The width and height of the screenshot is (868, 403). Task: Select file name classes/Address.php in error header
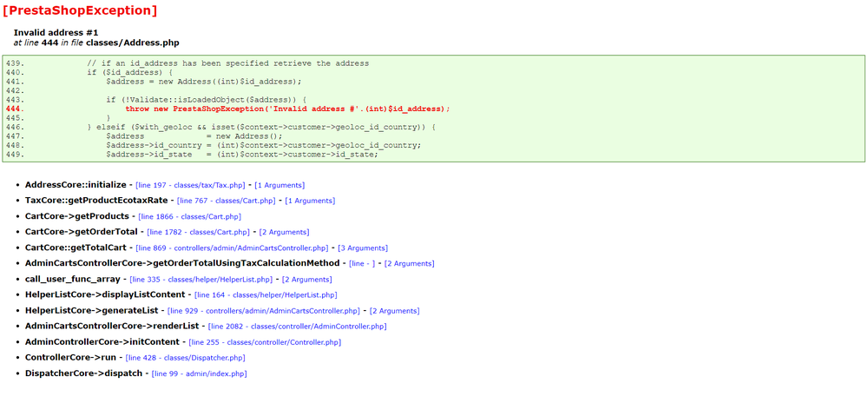(133, 43)
